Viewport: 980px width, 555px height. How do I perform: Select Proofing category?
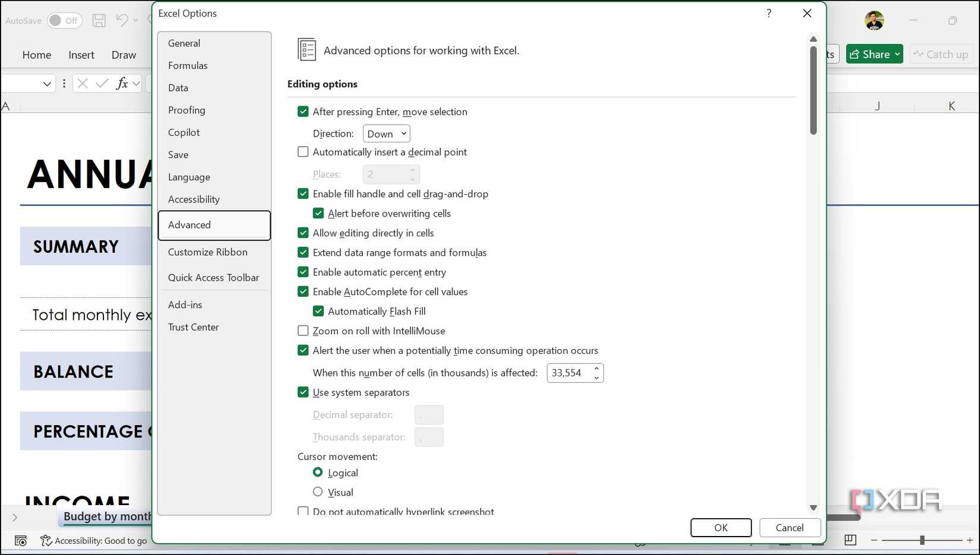pyautogui.click(x=214, y=110)
